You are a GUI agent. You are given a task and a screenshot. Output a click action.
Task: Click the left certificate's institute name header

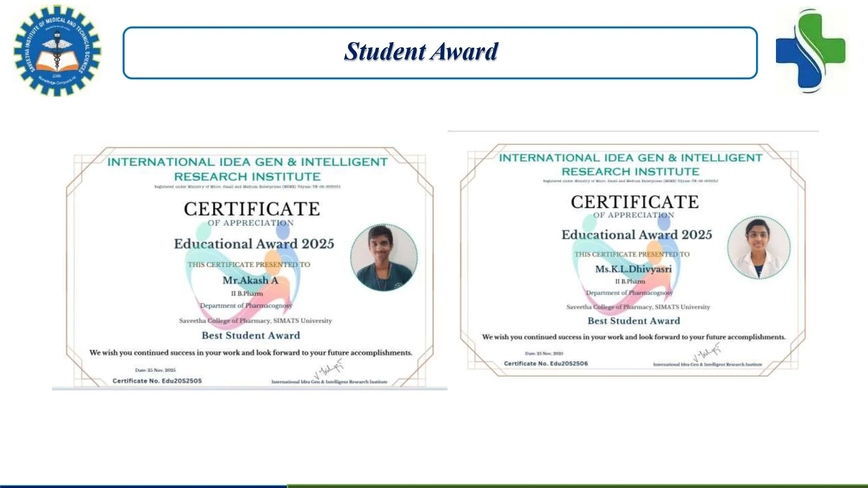tap(247, 169)
